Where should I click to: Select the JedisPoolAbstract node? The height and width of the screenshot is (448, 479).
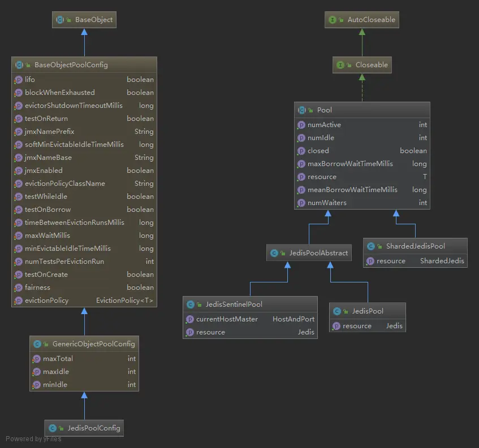coord(309,253)
